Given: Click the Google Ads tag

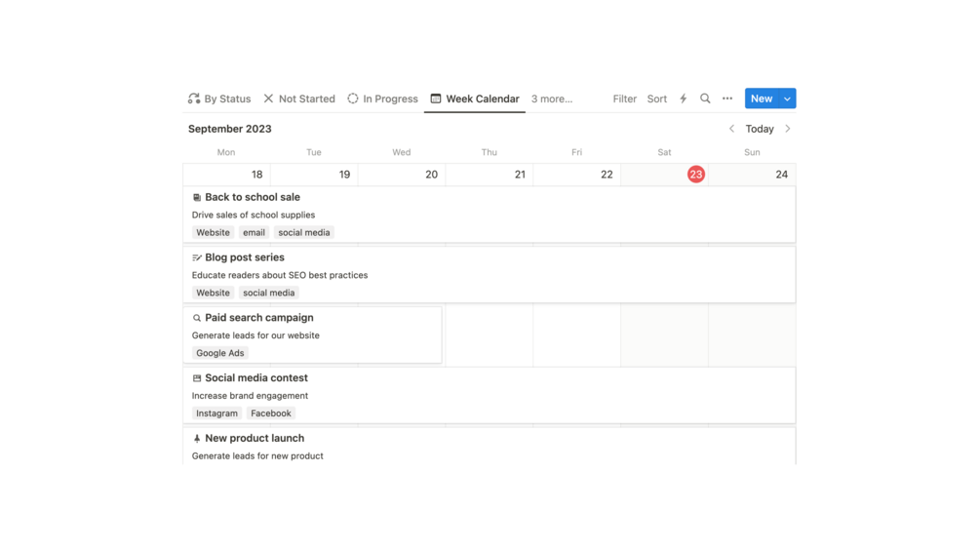Looking at the screenshot, I should tap(220, 353).
